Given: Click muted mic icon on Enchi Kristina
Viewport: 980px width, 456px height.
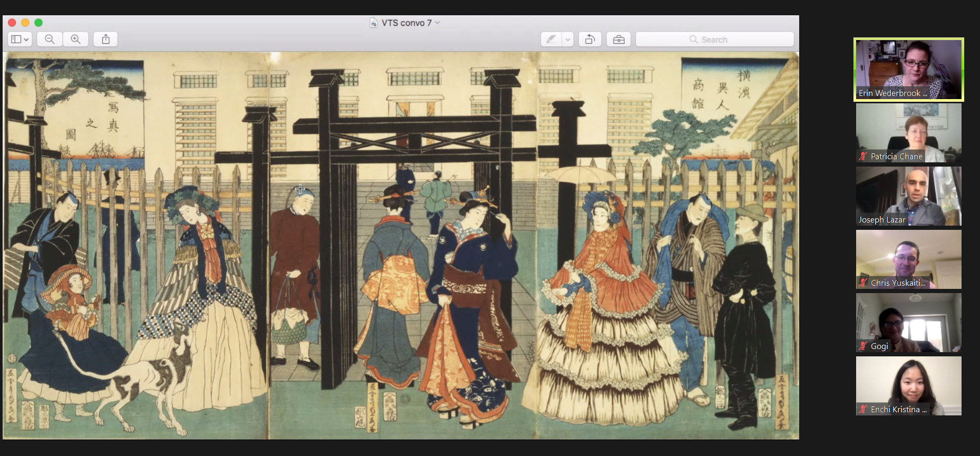Looking at the screenshot, I should (863, 409).
